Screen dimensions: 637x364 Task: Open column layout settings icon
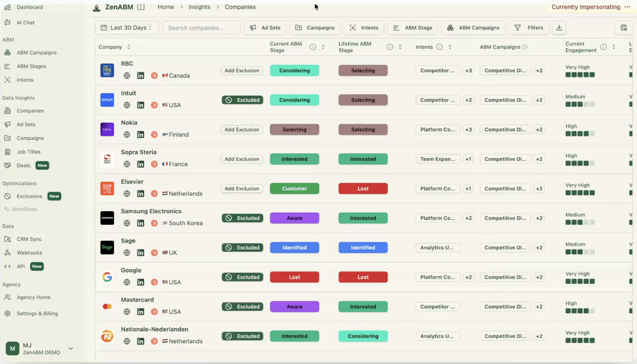tap(624, 28)
